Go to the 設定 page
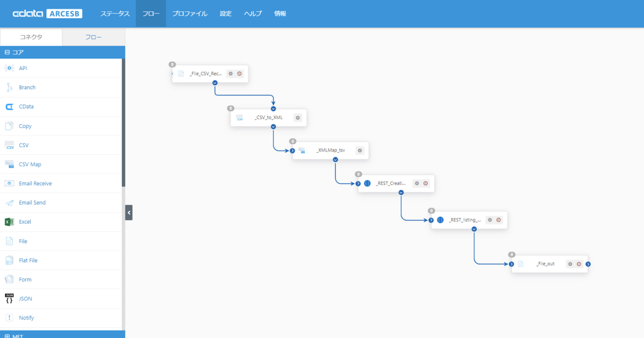644x338 pixels. click(225, 13)
